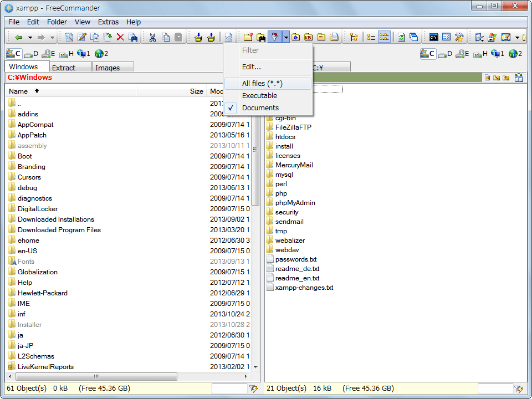
Task: Refresh the panel with the green arrows icon
Action: coord(401,37)
